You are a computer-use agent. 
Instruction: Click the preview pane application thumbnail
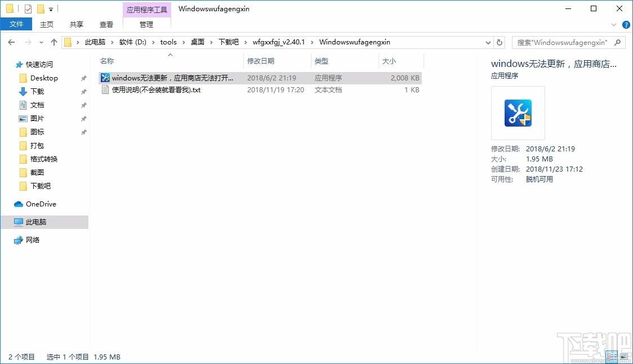point(518,113)
